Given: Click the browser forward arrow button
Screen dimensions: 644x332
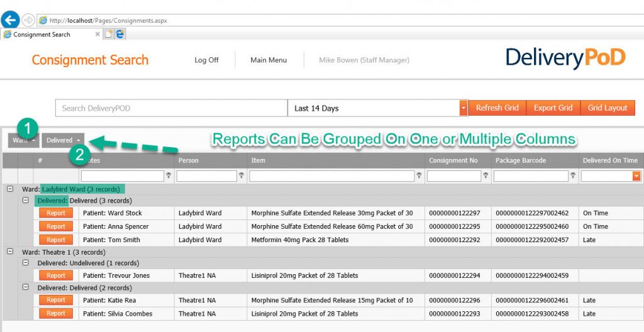Looking at the screenshot, I should [x=28, y=19].
